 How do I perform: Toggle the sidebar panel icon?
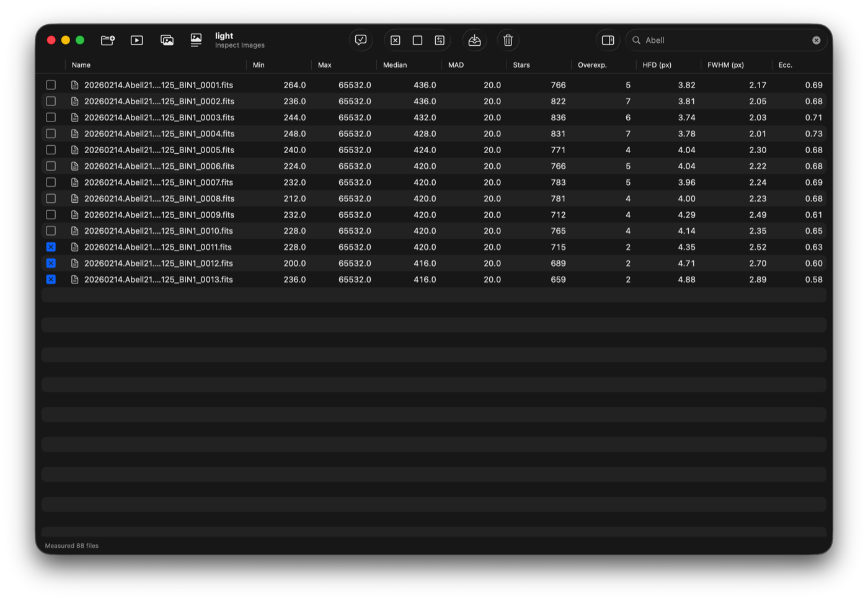click(x=608, y=40)
